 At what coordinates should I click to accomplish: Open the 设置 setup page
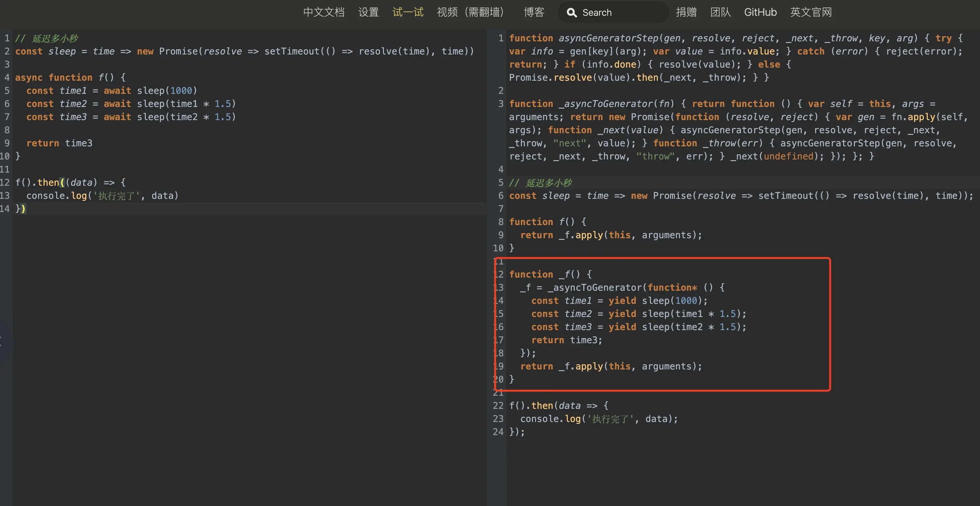(368, 12)
